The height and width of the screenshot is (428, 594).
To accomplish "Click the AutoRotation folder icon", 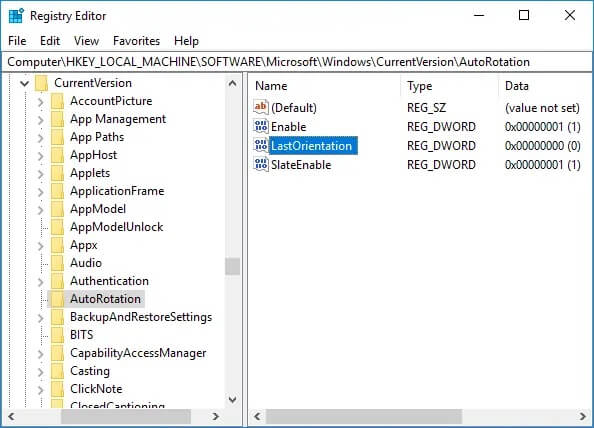I will 57,299.
